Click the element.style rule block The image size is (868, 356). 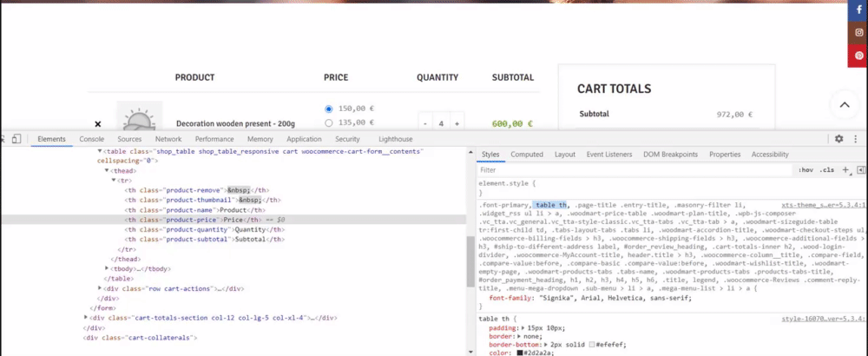670,188
